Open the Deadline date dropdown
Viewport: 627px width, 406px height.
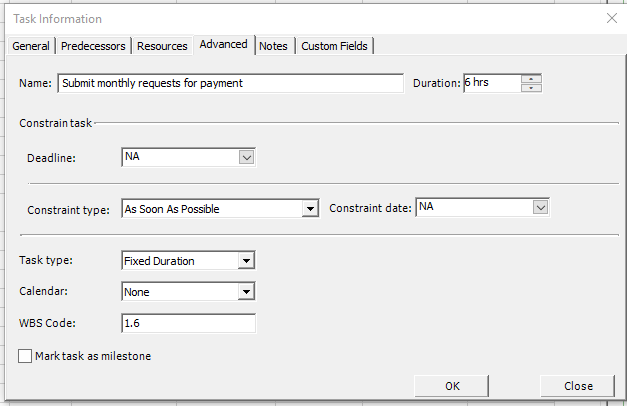point(247,157)
